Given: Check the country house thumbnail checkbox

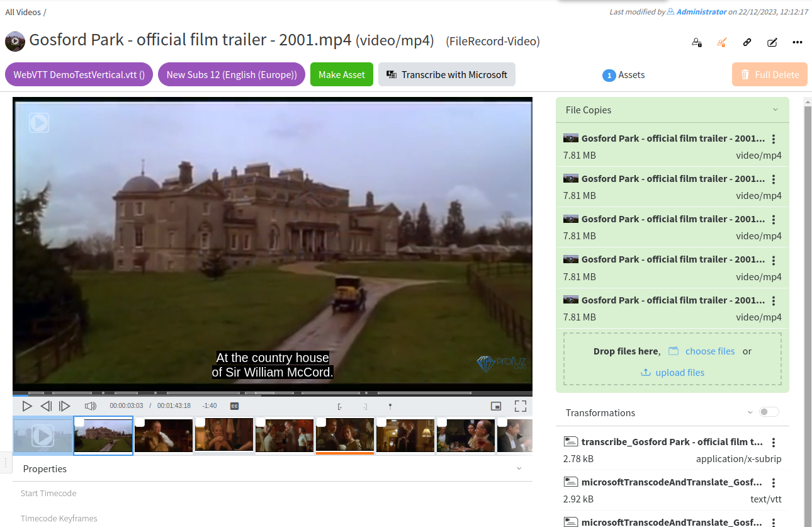Looking at the screenshot, I should 80,422.
